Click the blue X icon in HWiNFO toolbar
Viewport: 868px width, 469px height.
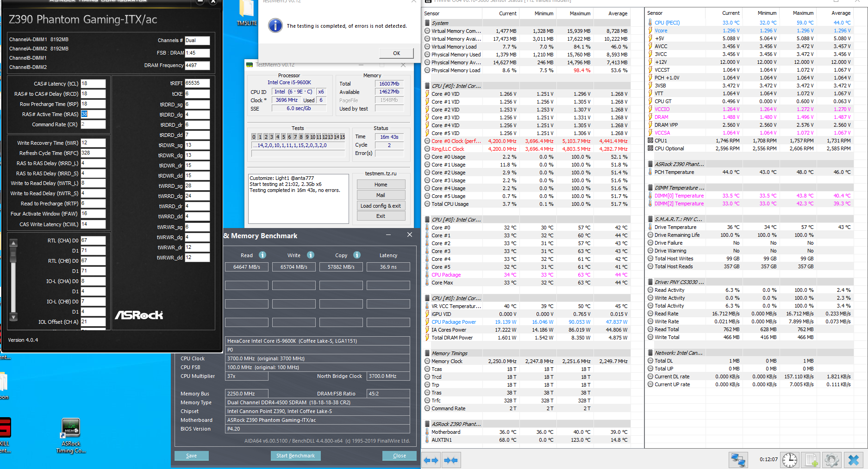coord(854,460)
